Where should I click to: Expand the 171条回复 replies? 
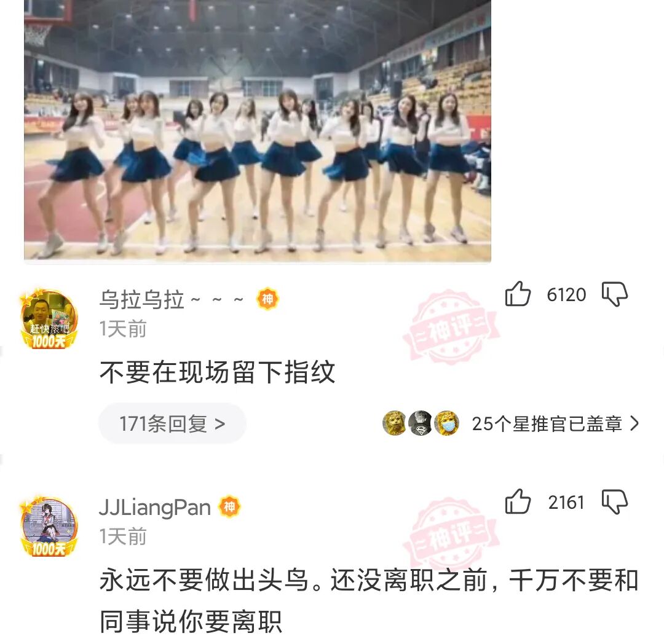[172, 423]
